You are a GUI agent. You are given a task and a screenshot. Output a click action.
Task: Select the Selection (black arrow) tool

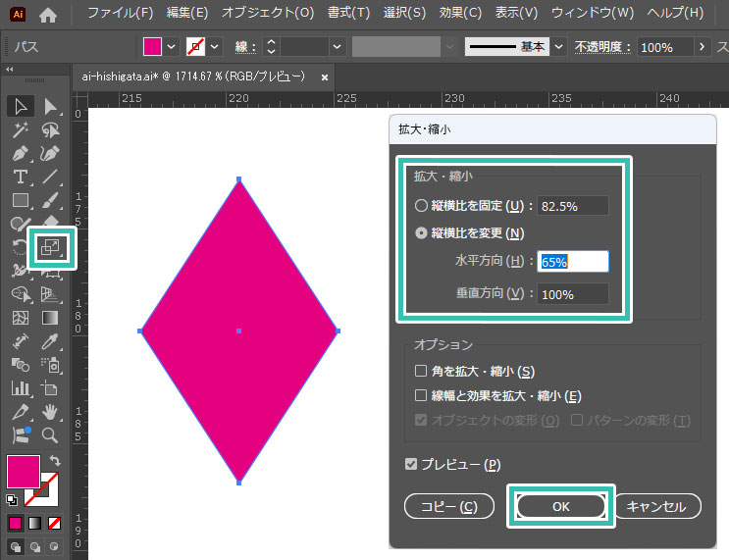(20, 106)
